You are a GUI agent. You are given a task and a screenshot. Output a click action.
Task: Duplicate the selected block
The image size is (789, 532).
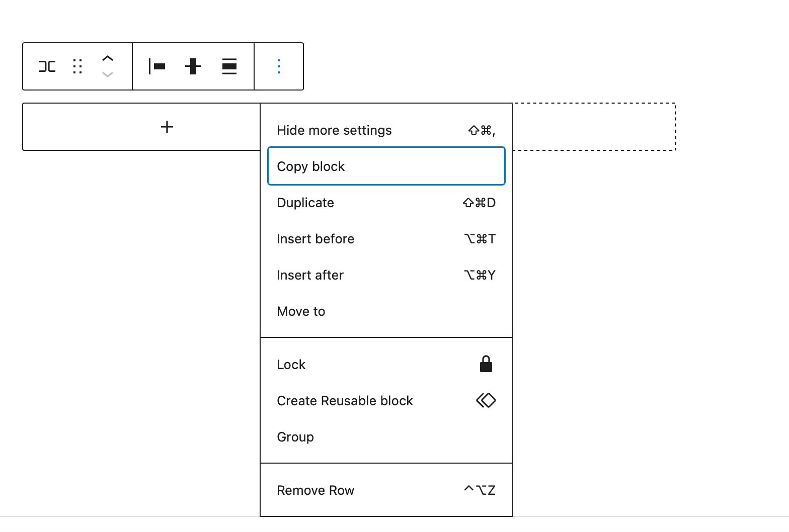(x=386, y=203)
